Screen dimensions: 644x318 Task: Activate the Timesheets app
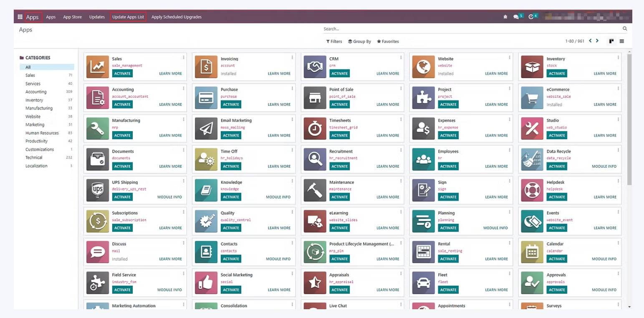pos(339,135)
